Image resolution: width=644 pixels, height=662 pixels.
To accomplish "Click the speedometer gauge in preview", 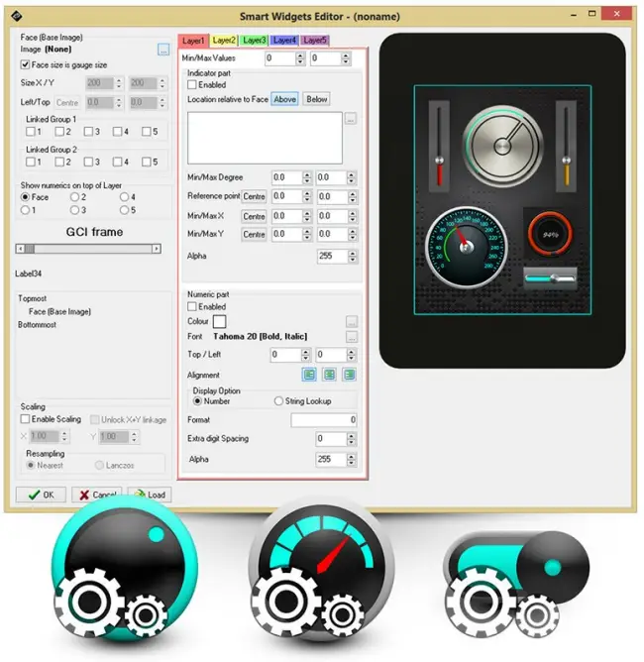I will [467, 248].
